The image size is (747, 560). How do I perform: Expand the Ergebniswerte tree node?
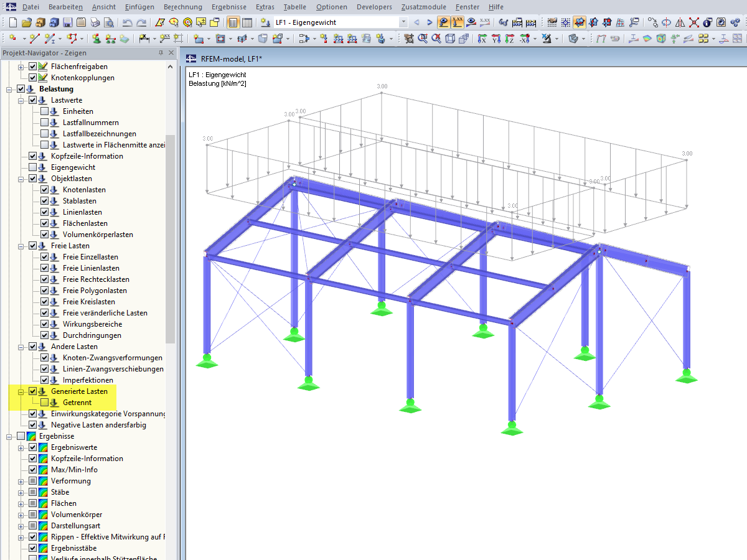(21, 447)
